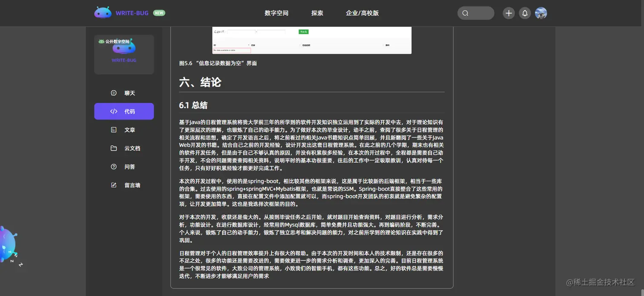The width and height of the screenshot is (644, 296).
Task: Open the 企业/高校版 menu item
Action: [362, 13]
